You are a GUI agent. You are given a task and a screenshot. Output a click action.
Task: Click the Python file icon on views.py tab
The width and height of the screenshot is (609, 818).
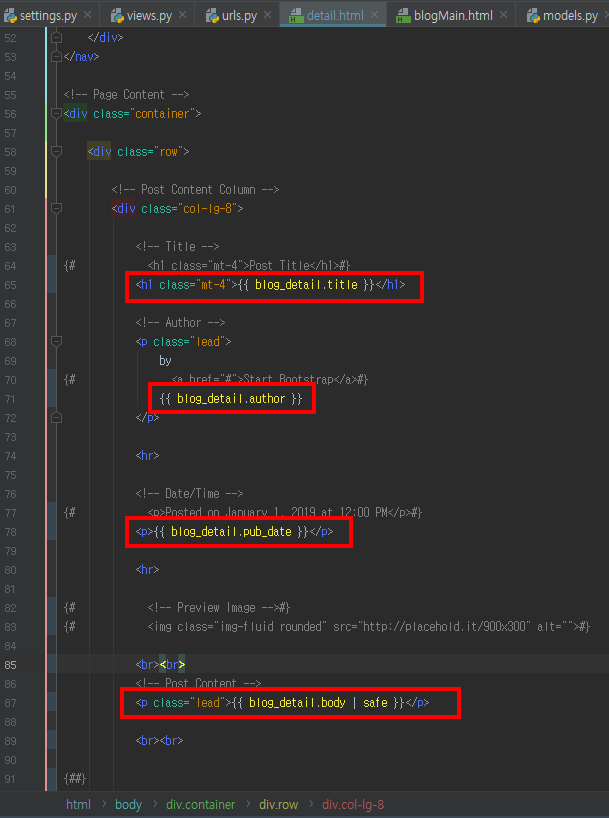pos(117,16)
